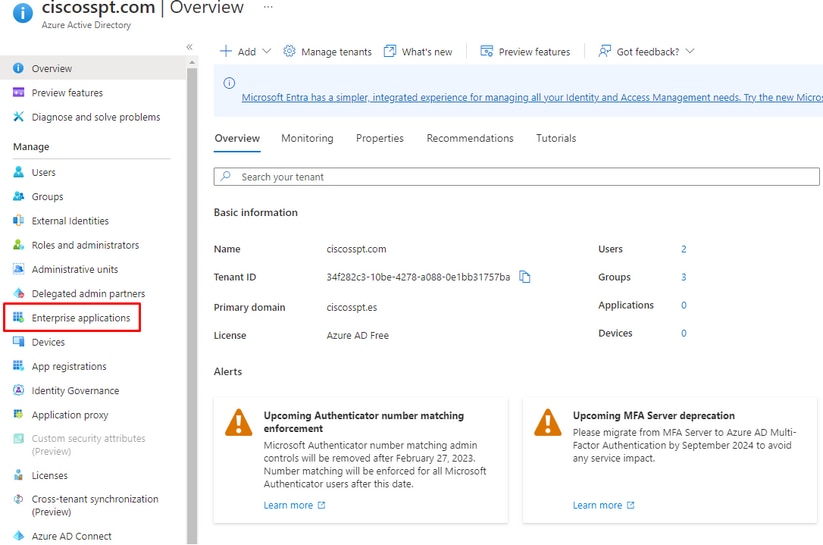Open the more options ellipsis in header
823x545 pixels.
coord(268,7)
